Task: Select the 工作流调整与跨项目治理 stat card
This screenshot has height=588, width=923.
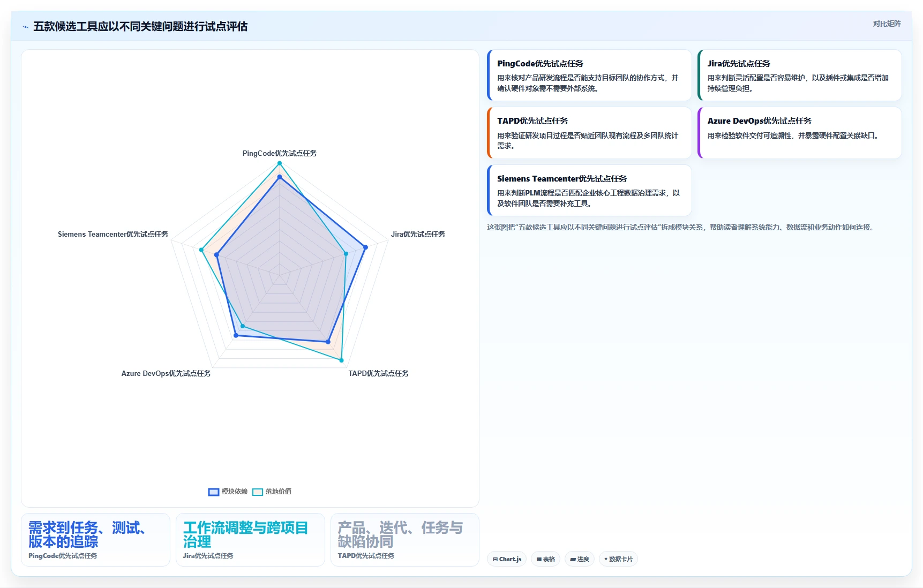Action: (x=250, y=540)
